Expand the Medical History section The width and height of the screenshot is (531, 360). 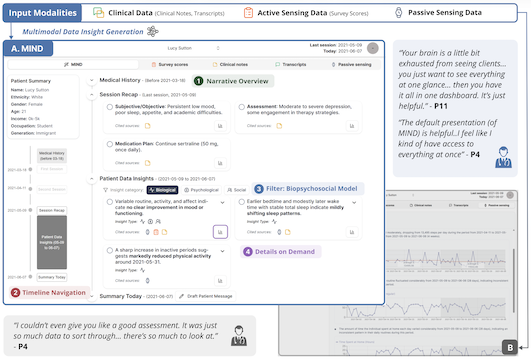point(91,81)
